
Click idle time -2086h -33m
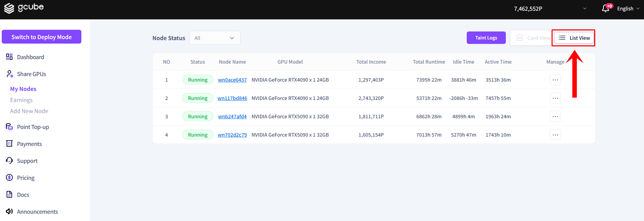(464, 98)
